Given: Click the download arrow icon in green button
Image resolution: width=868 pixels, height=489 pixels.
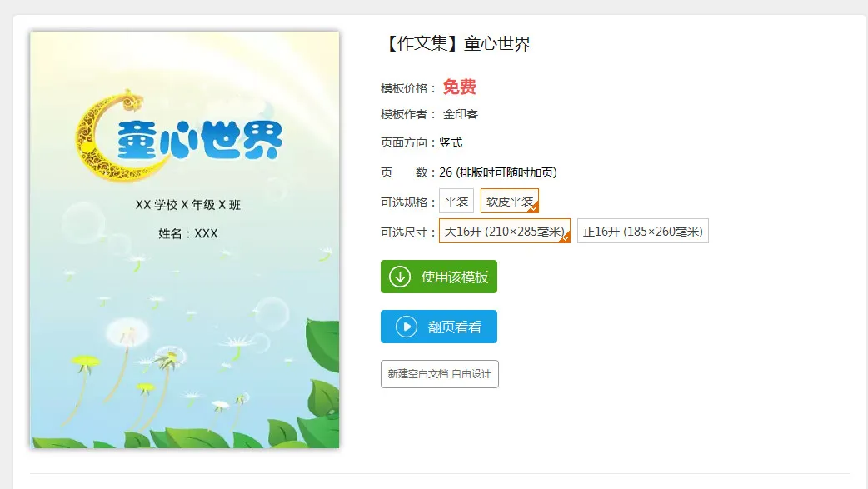Looking at the screenshot, I should pos(400,277).
